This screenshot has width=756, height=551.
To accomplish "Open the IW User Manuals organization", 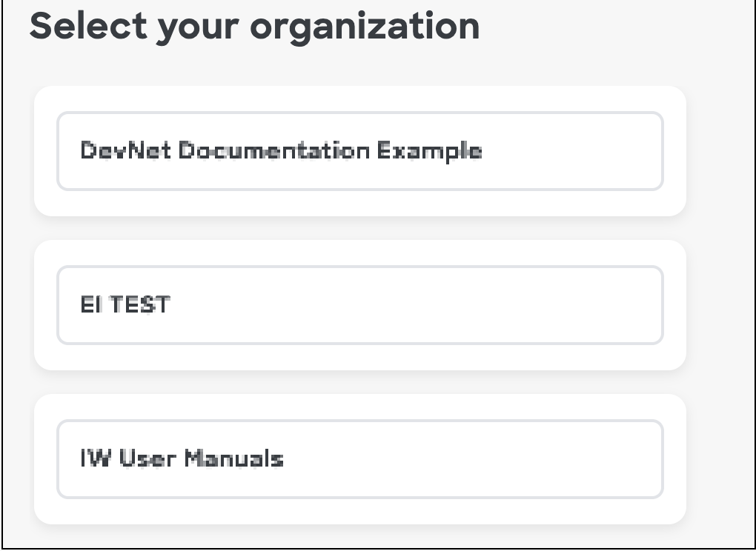I will coord(360,459).
